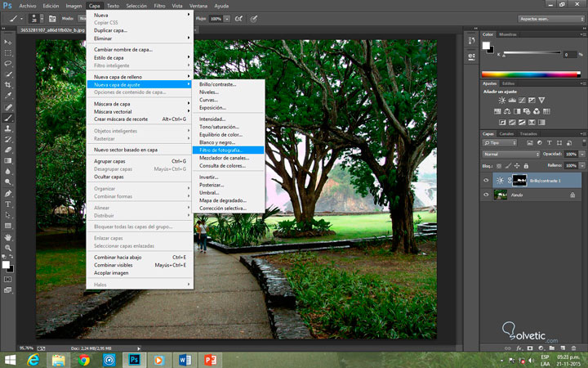
Task: Open the brush preset picker dropdown
Action: click(x=42, y=18)
